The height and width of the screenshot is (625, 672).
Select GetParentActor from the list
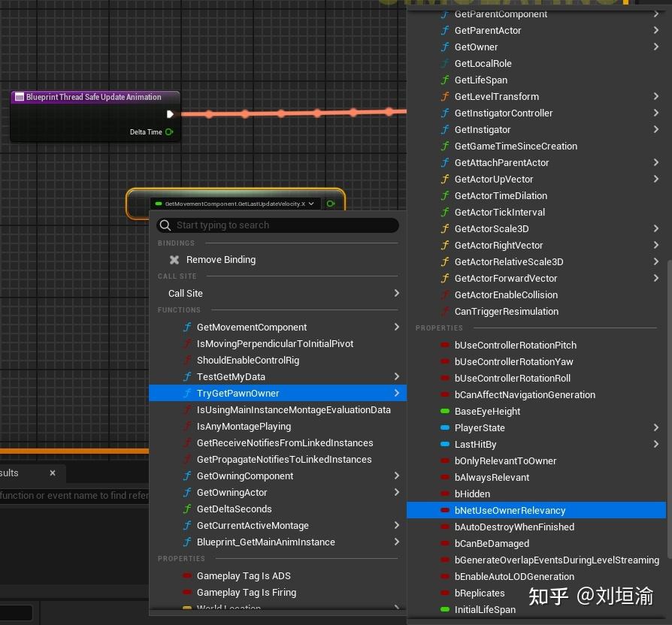489,30
